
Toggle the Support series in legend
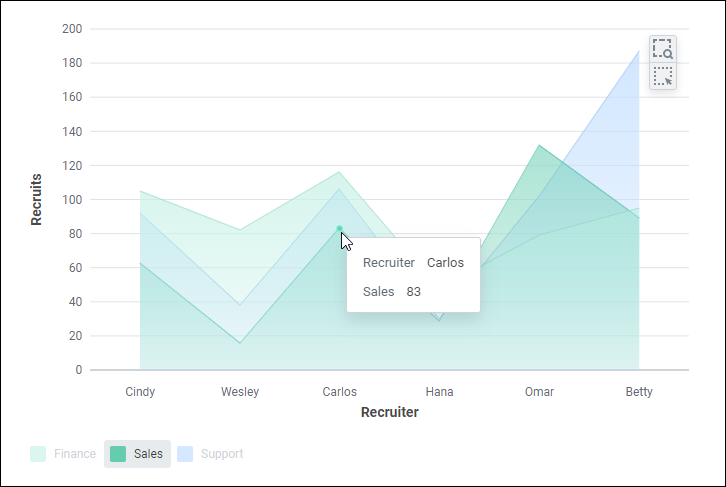click(210, 454)
